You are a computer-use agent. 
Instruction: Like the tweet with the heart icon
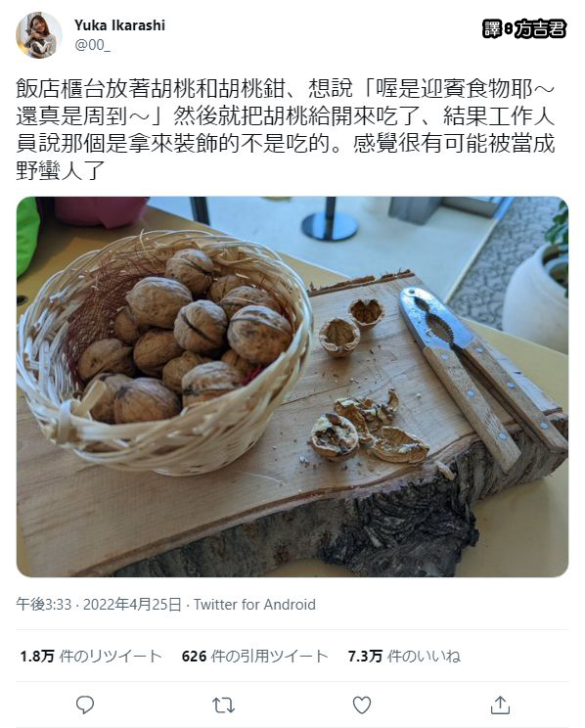coord(362,705)
